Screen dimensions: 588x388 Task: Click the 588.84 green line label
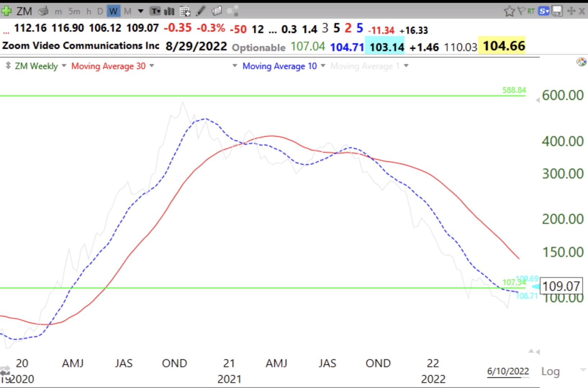tap(514, 90)
